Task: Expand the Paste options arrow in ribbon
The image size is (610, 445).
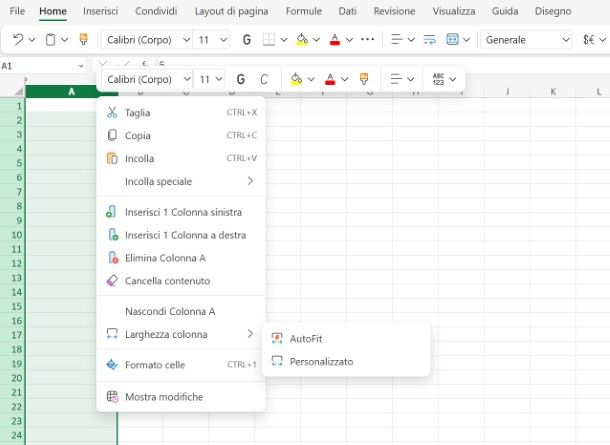Action: click(x=65, y=40)
